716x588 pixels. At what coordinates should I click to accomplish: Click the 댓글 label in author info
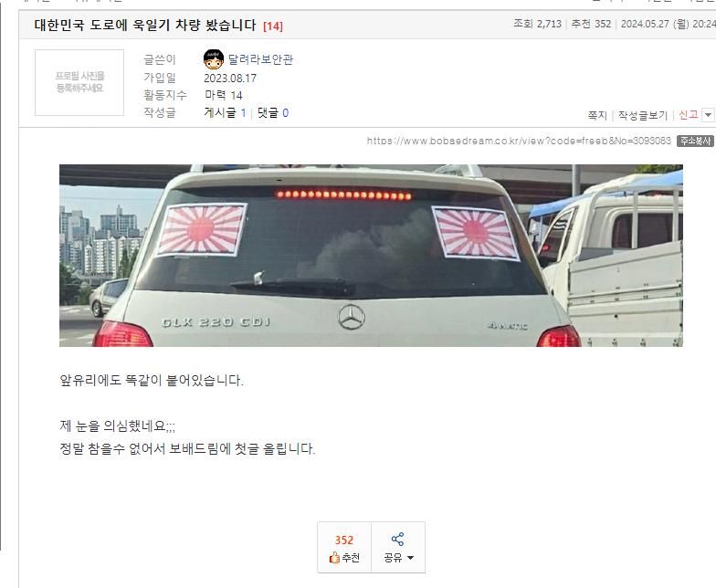(268, 113)
